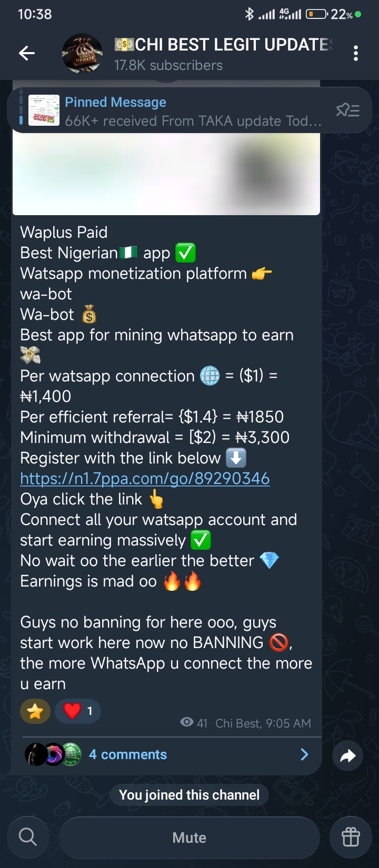Tap the pinned message thumbnail image

click(44, 110)
